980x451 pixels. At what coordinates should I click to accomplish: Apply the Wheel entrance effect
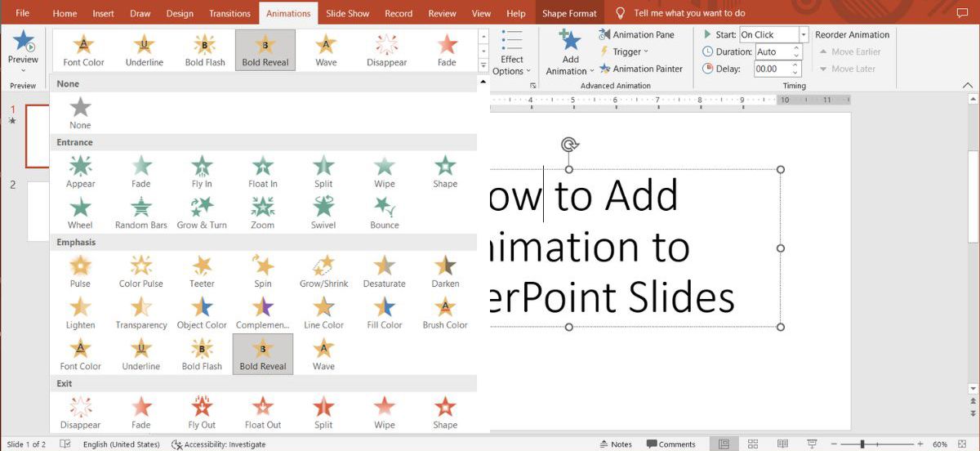(x=80, y=213)
